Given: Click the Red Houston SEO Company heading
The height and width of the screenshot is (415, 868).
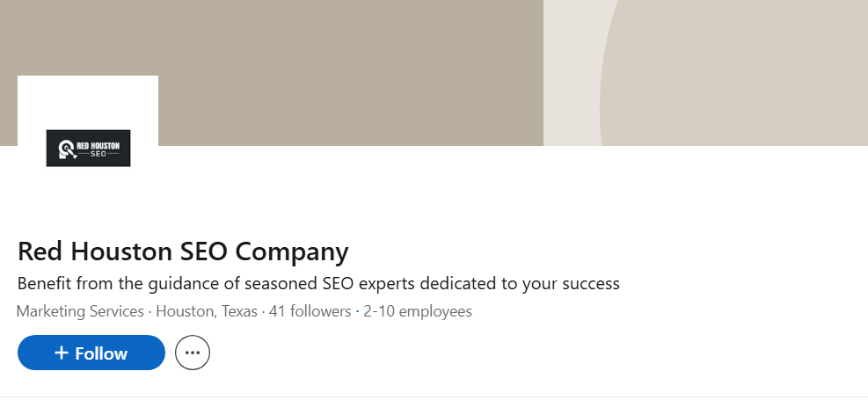Looking at the screenshot, I should point(183,252).
